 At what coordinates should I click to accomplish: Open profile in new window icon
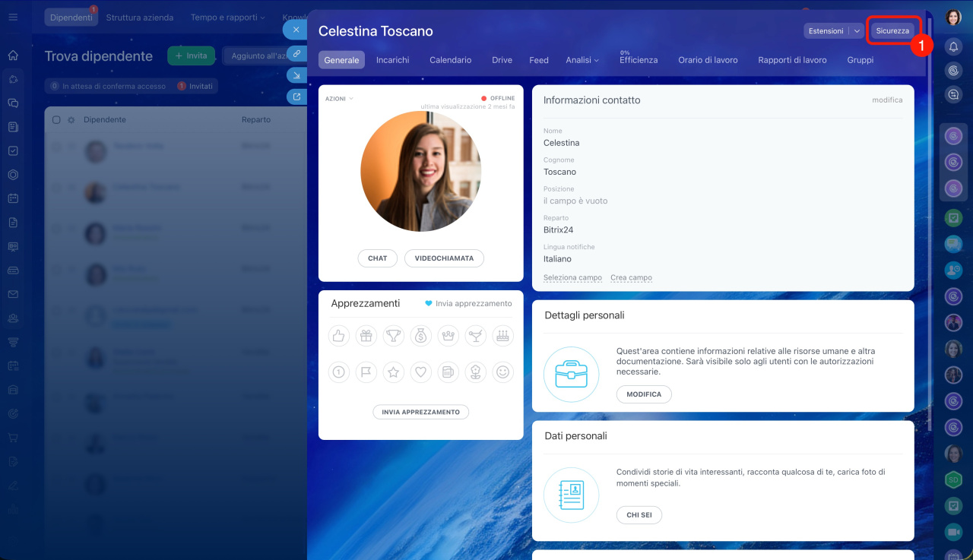pyautogui.click(x=296, y=96)
